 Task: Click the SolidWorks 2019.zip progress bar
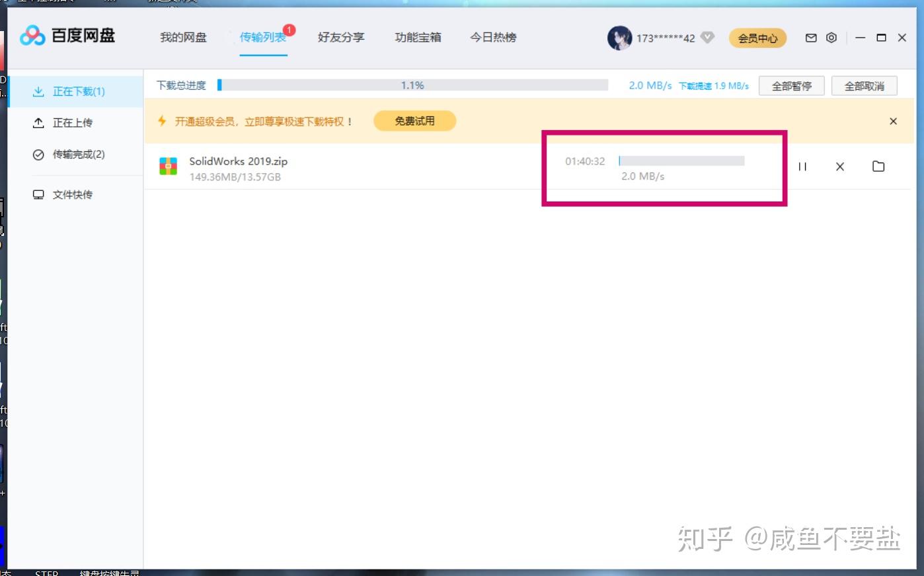(681, 161)
